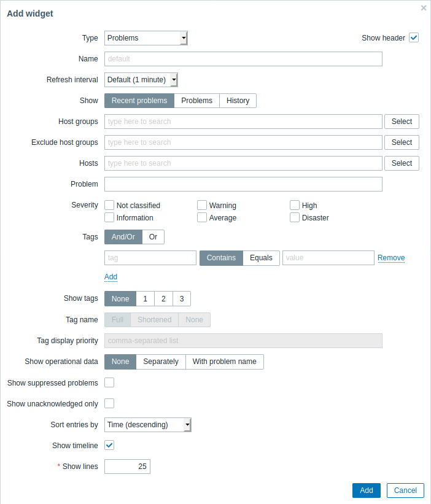Set Show tags to 3
The image size is (431, 504).
[x=182, y=298]
